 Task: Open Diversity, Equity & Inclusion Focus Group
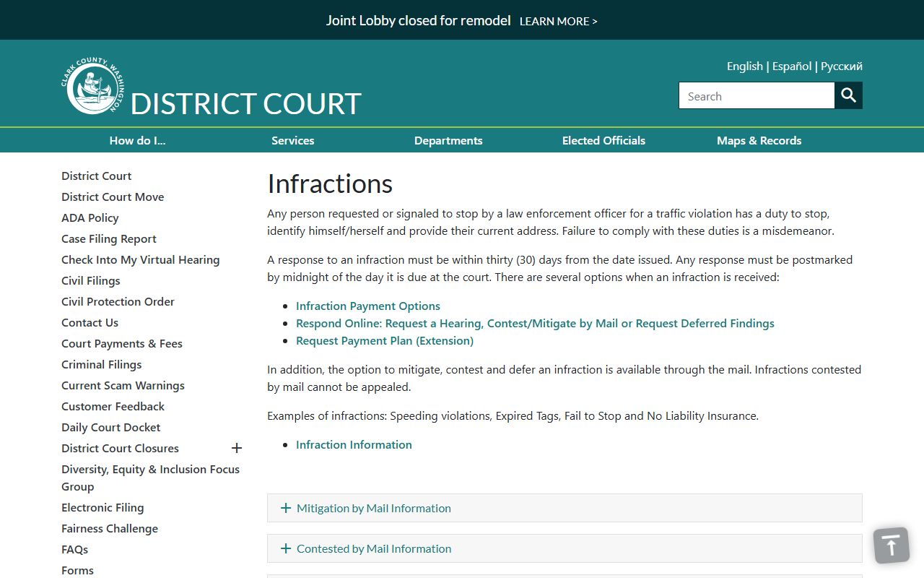151,478
